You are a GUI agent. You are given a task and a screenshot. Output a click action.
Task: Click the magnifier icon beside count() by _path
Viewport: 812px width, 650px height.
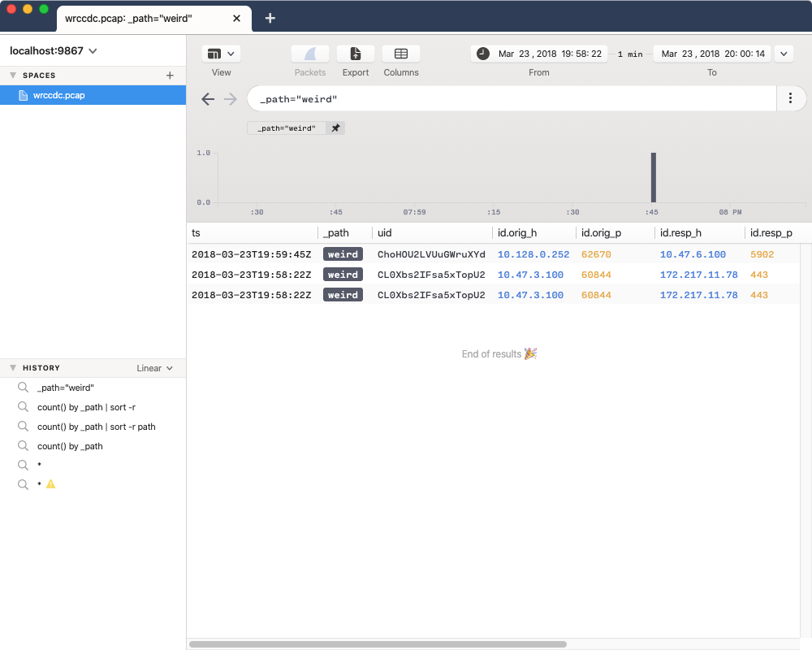(x=23, y=445)
